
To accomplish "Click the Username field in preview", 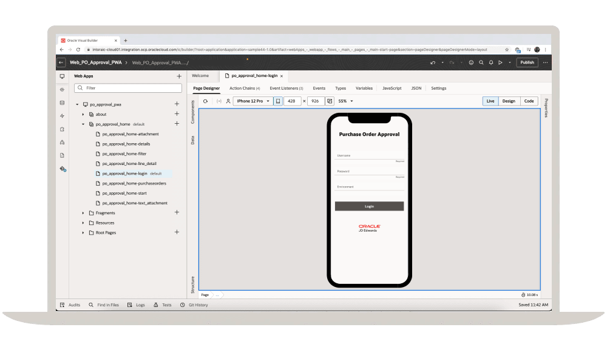I will [369, 155].
